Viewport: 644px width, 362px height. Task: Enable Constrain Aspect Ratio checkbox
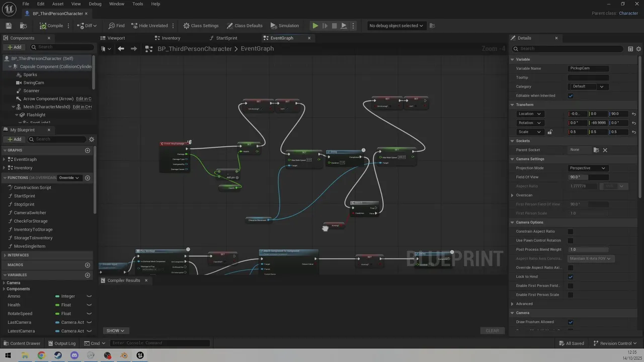click(571, 231)
